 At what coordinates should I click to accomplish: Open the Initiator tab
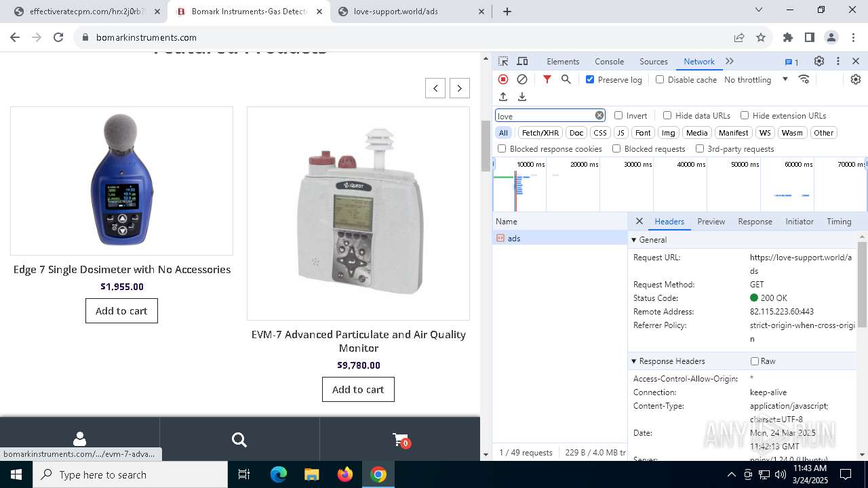[x=800, y=222]
